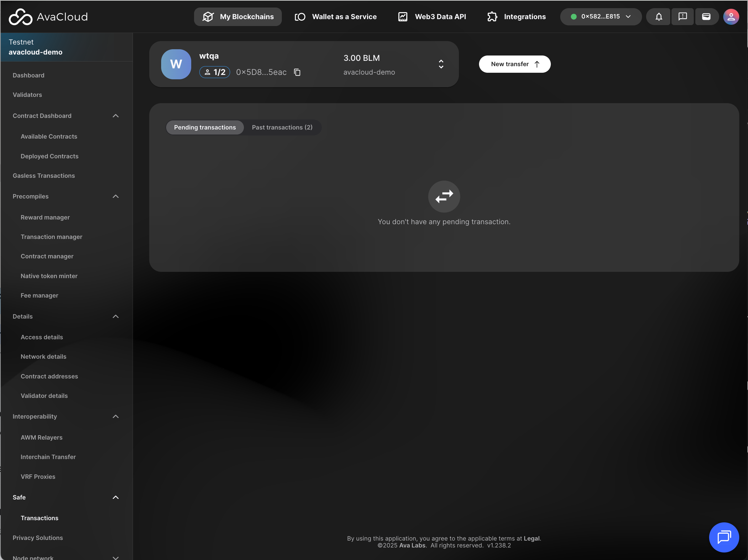Click the 1/2 signers badge
Viewport: 748px width, 560px height.
[x=214, y=72]
